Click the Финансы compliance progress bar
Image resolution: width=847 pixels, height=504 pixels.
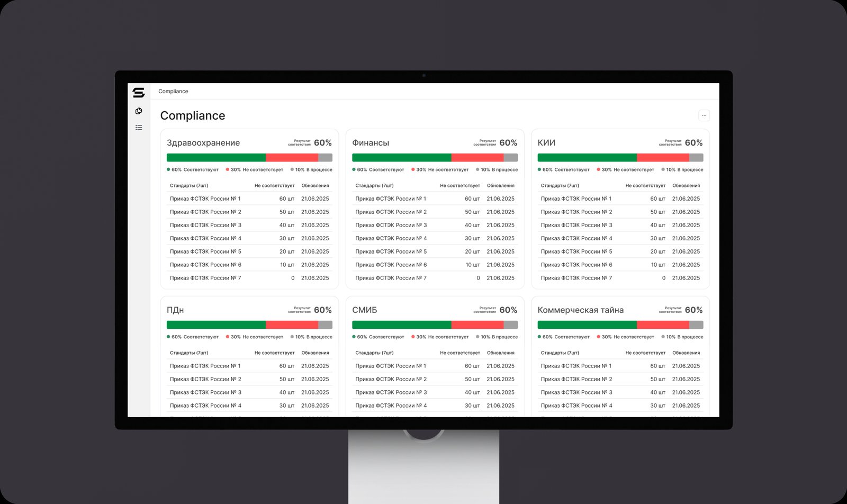click(x=435, y=158)
